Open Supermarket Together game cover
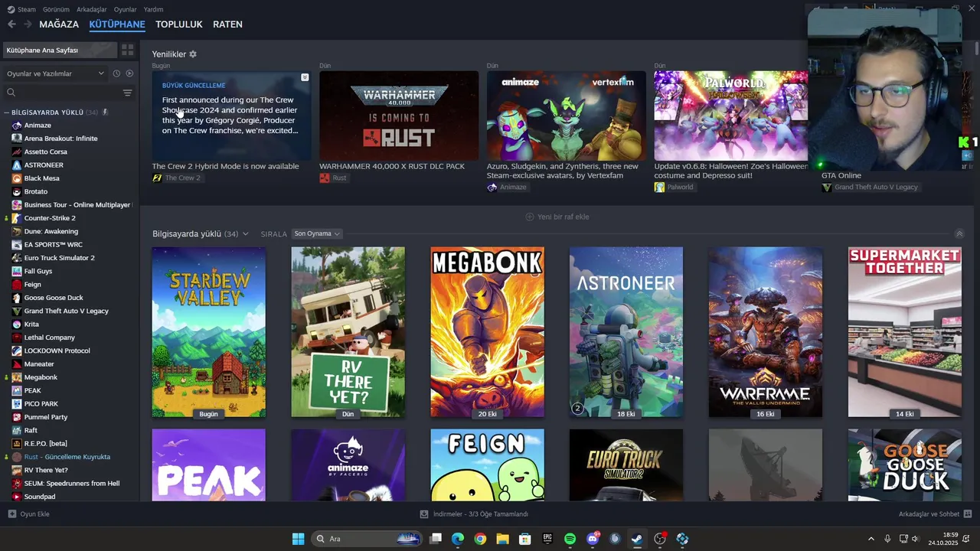This screenshot has height=551, width=980. 905,332
